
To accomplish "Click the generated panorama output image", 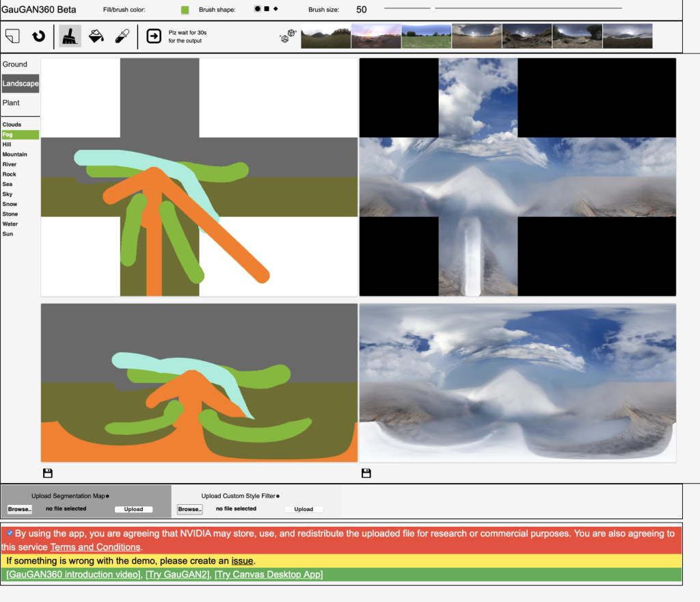I will [x=518, y=382].
